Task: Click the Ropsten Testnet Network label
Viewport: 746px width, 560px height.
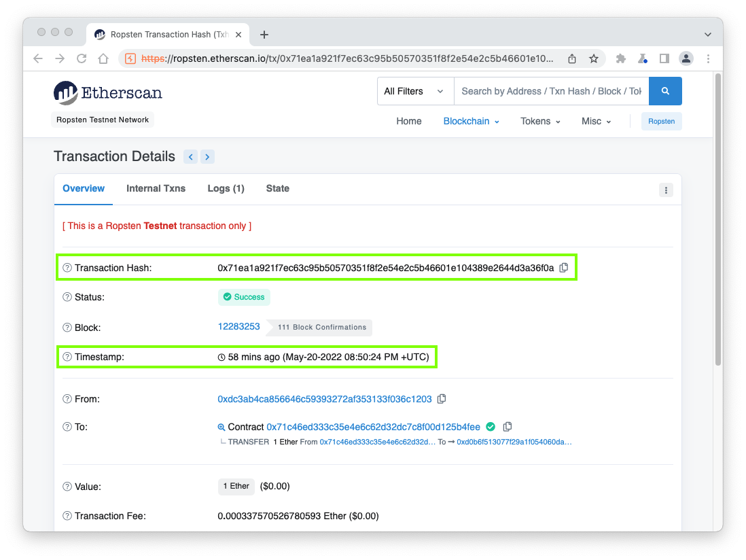Action: pos(103,120)
